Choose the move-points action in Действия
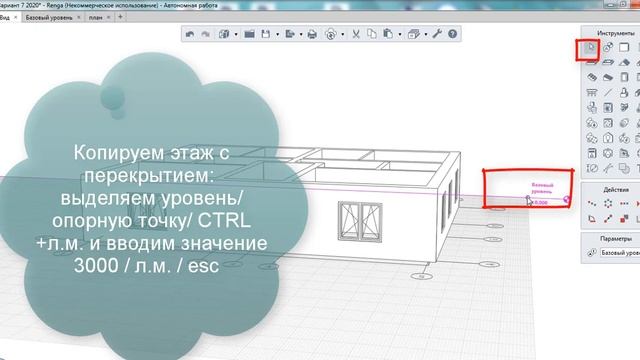 (x=592, y=203)
